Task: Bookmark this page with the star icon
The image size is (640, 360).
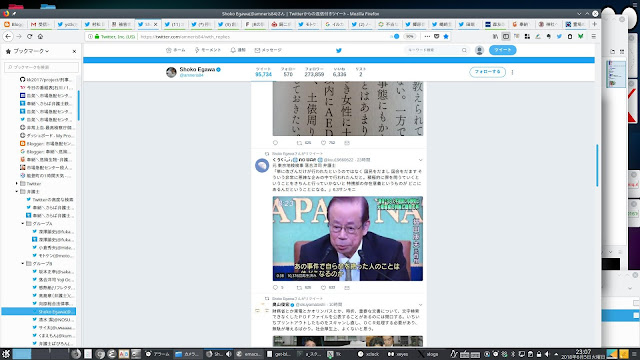Action: pyautogui.click(x=446, y=36)
